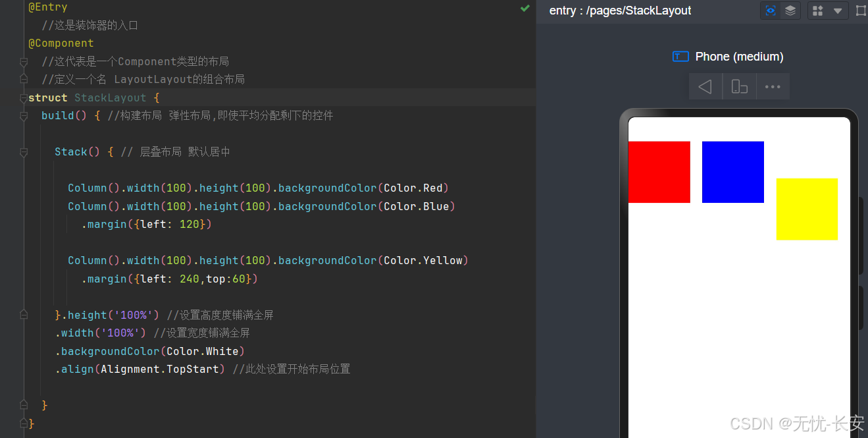This screenshot has width=868, height=438.
Task: Toggle fold marker at struct's final closing brace
Action: (24, 424)
